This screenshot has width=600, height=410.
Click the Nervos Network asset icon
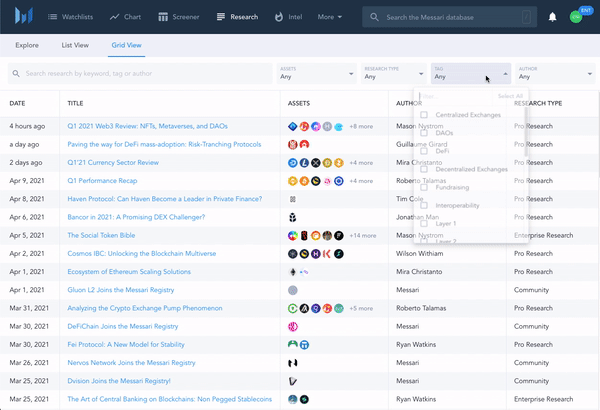coord(293,363)
